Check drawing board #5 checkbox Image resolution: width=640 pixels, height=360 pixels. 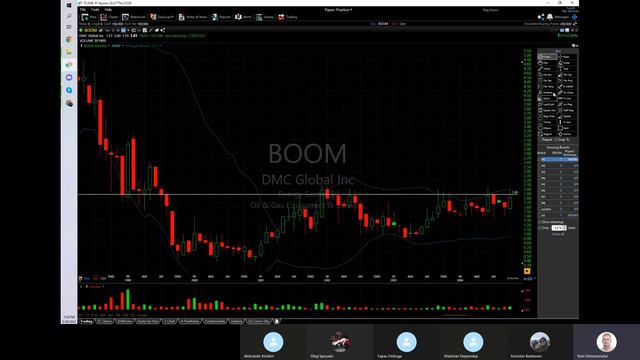tap(539, 184)
